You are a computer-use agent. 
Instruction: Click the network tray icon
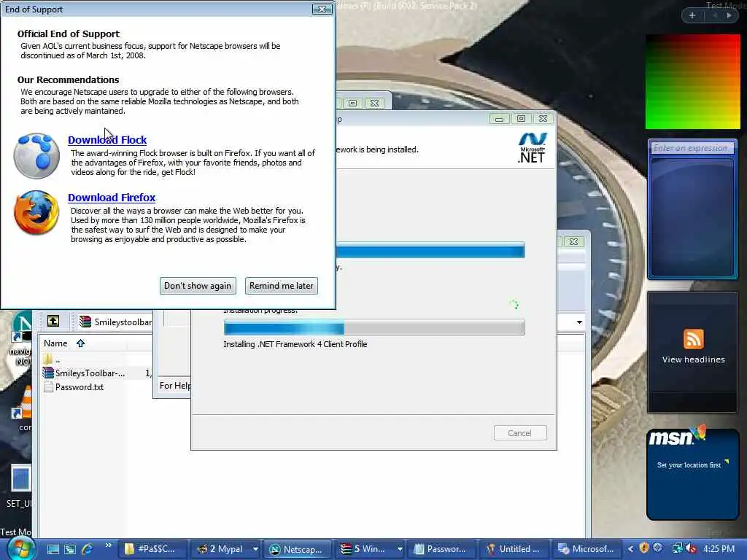pyautogui.click(x=676, y=548)
